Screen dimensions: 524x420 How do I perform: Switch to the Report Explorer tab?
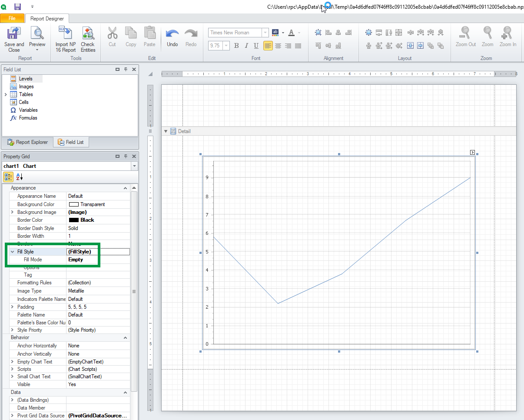tap(28, 142)
